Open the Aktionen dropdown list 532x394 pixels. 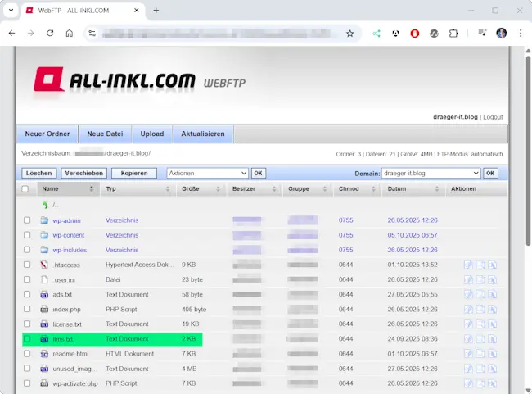[x=207, y=173]
